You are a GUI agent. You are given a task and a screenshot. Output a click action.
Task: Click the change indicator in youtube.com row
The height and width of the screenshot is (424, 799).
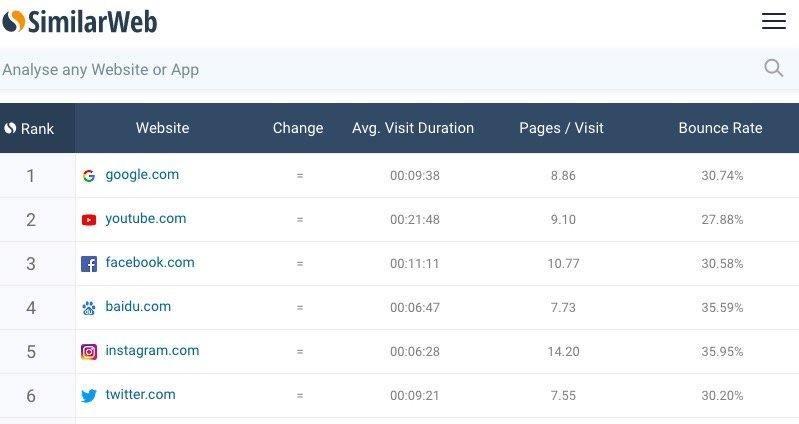coord(300,220)
